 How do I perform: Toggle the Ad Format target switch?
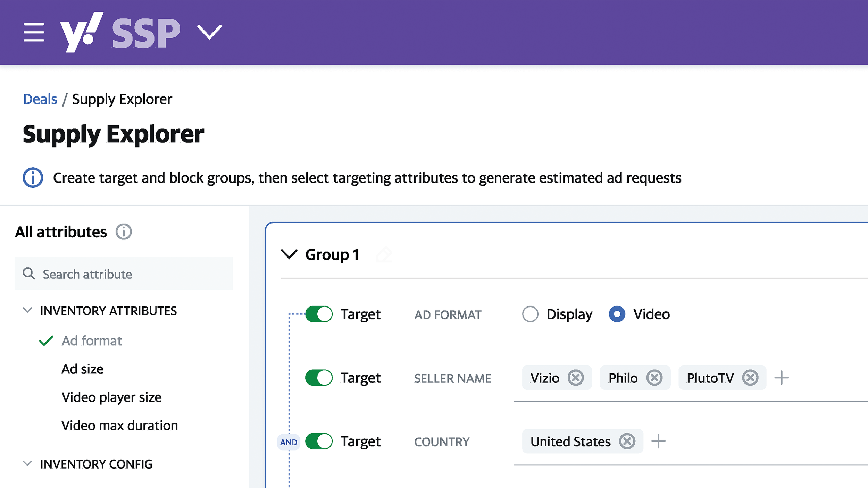[x=319, y=314]
